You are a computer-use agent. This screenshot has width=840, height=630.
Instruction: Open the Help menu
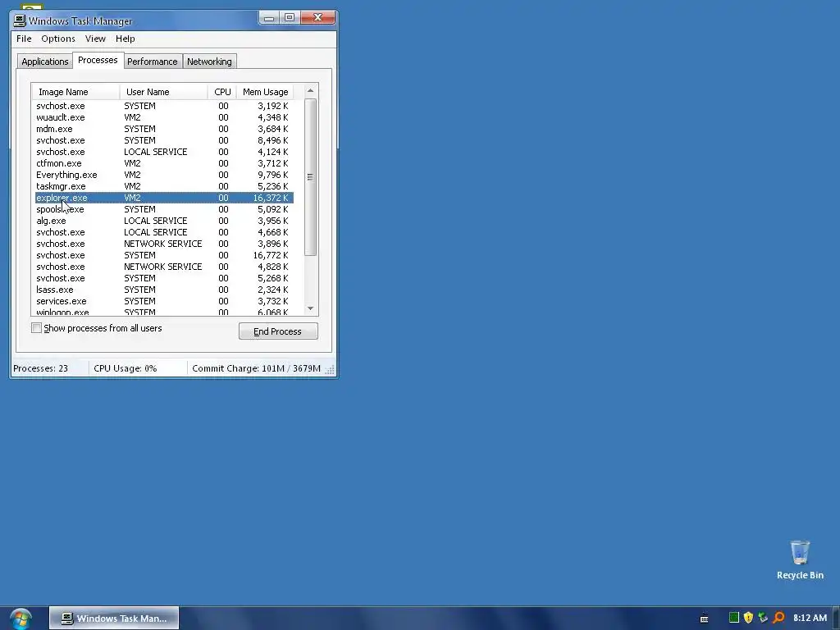(126, 39)
